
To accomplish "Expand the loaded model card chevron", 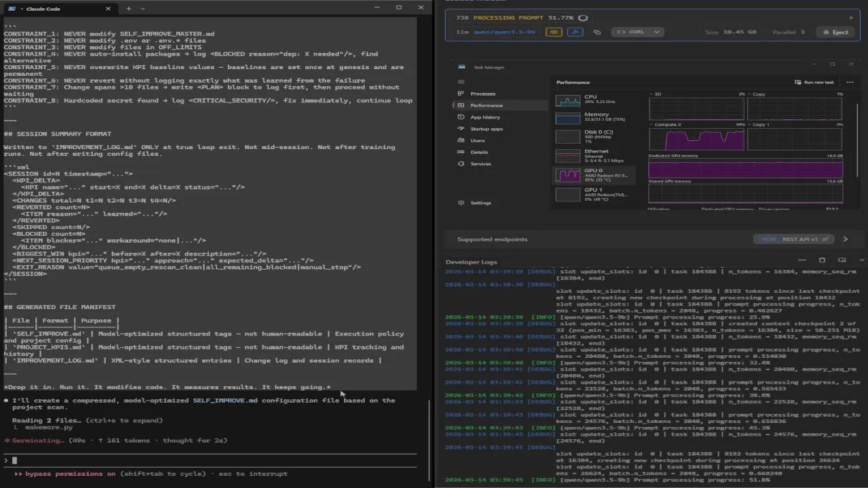I will tap(851, 18).
